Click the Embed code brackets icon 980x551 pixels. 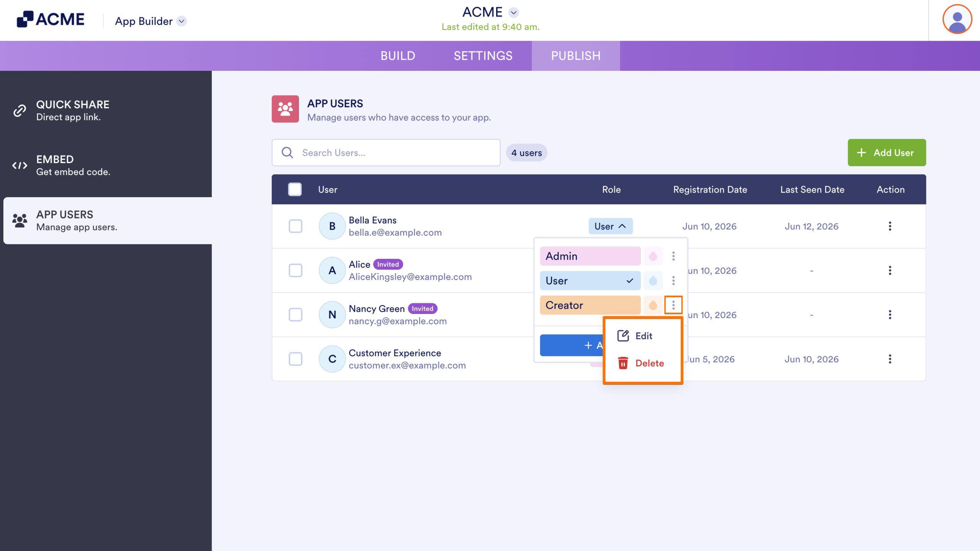point(20,165)
